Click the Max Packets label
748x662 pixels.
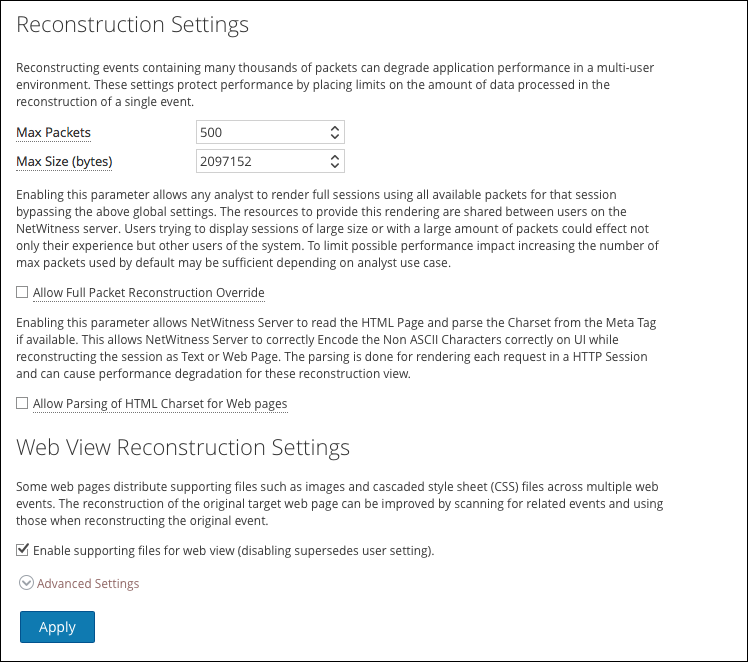click(x=54, y=133)
